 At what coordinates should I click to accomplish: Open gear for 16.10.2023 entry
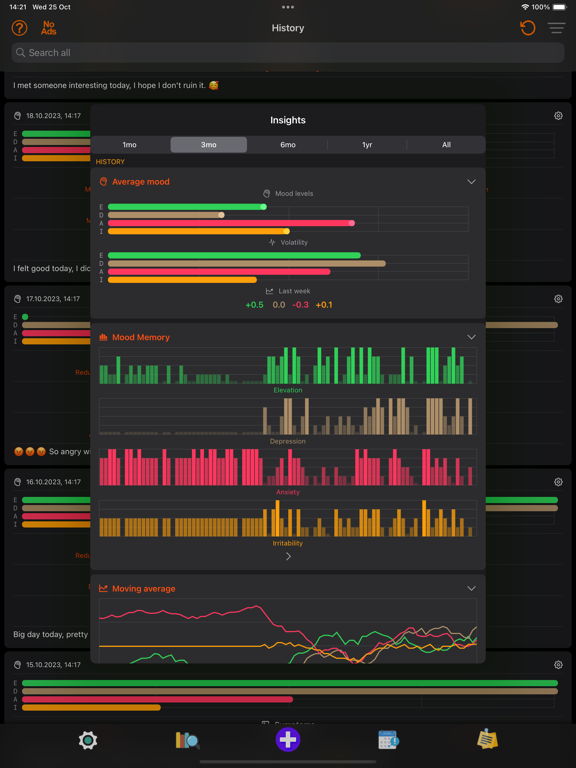[x=558, y=482]
